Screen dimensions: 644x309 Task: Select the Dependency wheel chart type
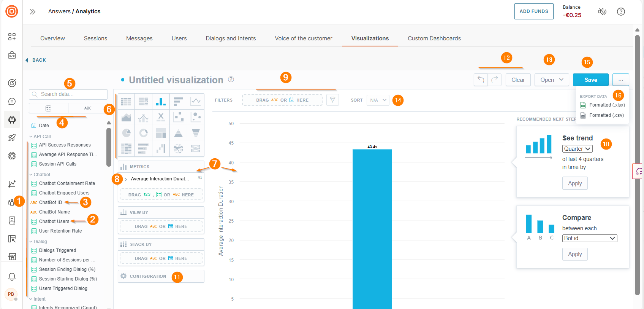[178, 148]
